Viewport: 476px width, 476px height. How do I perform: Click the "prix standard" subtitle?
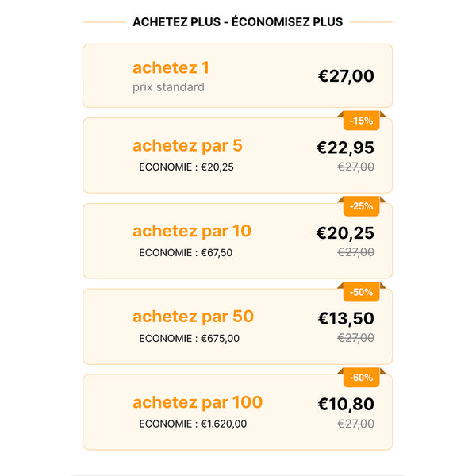pos(168,87)
